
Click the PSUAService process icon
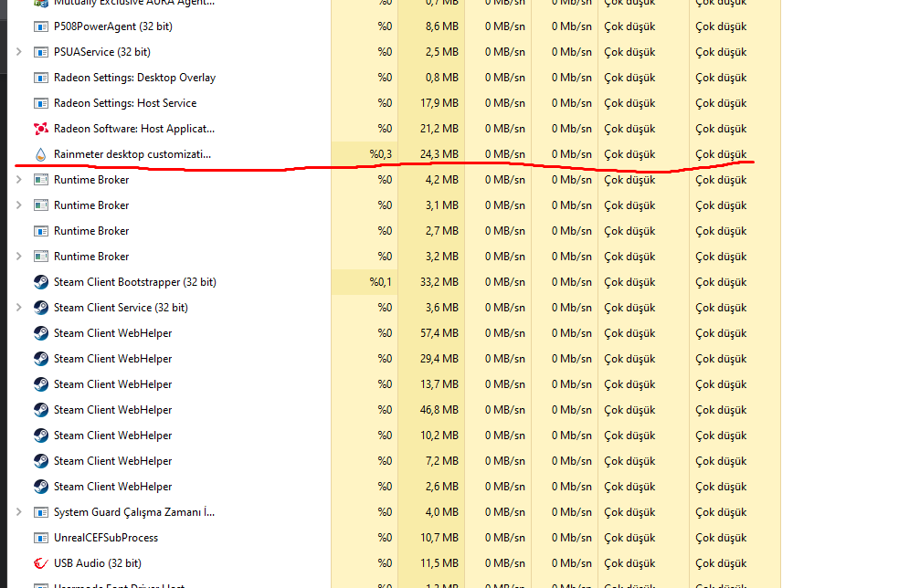pos(40,52)
